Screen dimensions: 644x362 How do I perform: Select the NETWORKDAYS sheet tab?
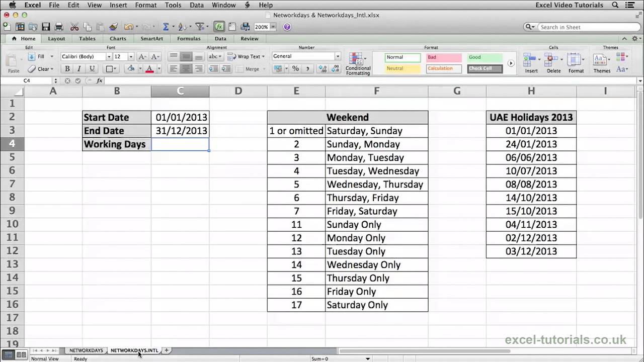(x=86, y=350)
